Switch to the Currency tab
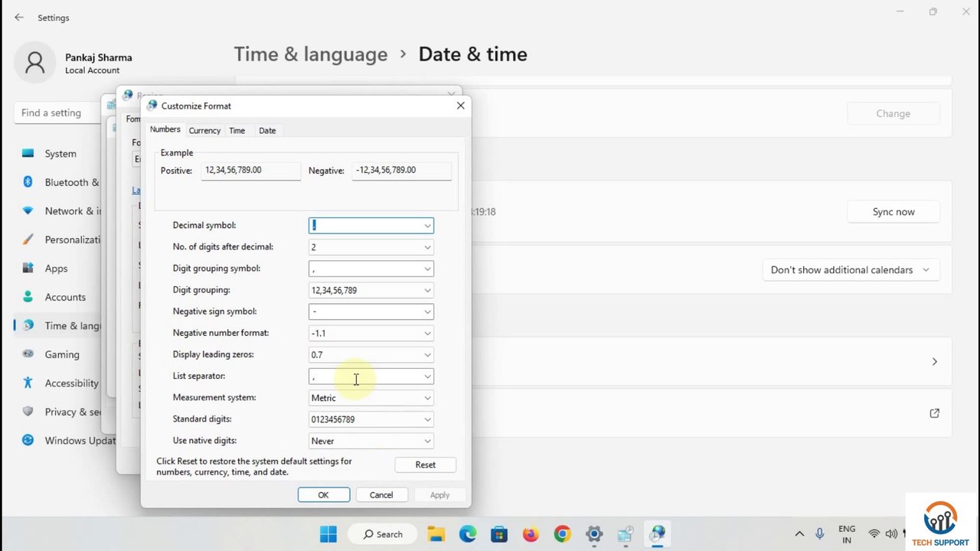 (x=204, y=131)
